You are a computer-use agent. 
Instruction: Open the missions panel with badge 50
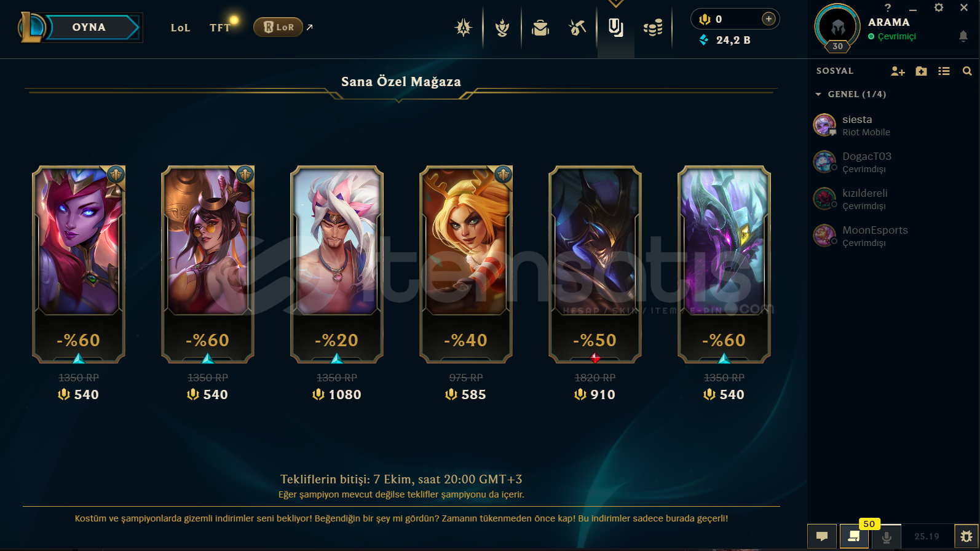click(854, 536)
